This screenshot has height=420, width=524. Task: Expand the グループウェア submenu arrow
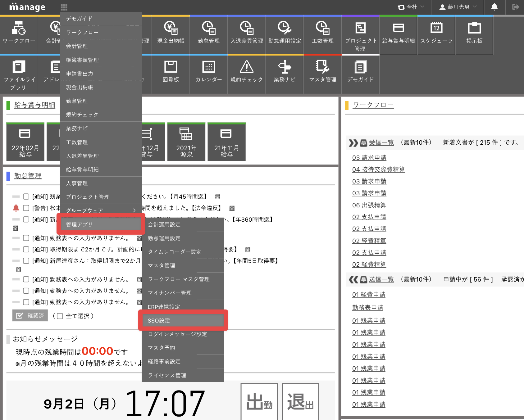pos(134,210)
